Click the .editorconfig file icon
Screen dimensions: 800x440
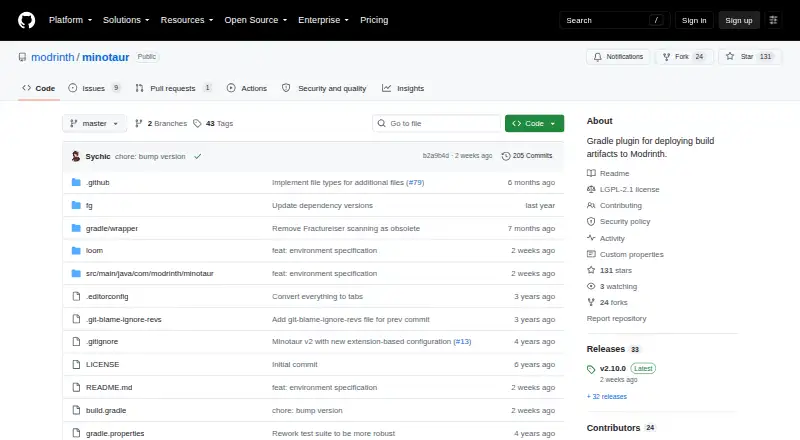pyautogui.click(x=76, y=297)
